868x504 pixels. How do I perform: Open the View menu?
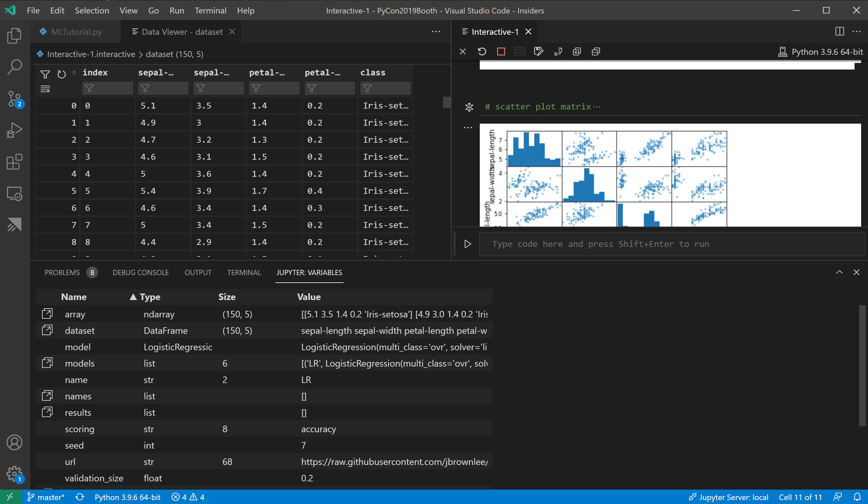tap(128, 10)
